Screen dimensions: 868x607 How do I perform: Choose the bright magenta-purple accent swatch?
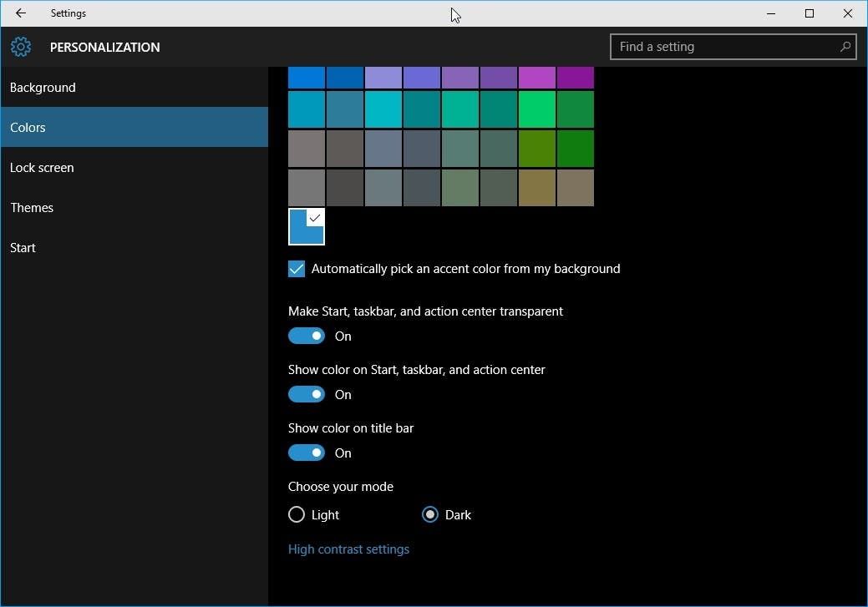pyautogui.click(x=537, y=78)
